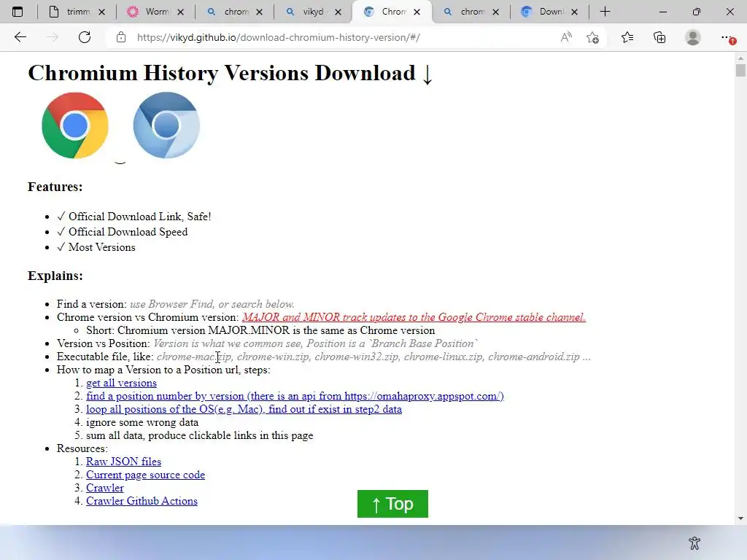Switch to the Worm tab
The width and height of the screenshot is (747, 560).
click(155, 12)
